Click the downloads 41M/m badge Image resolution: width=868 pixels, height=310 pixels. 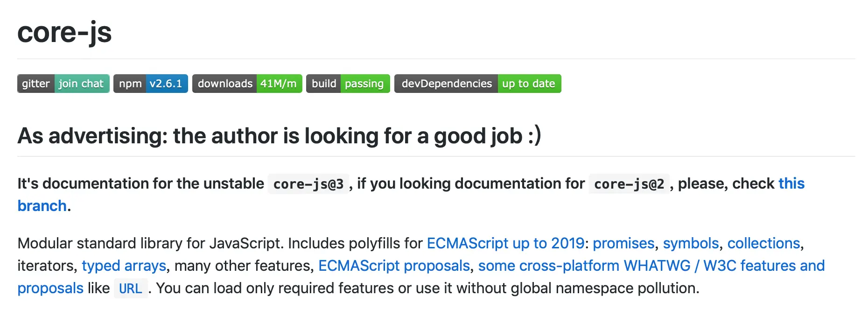click(247, 84)
